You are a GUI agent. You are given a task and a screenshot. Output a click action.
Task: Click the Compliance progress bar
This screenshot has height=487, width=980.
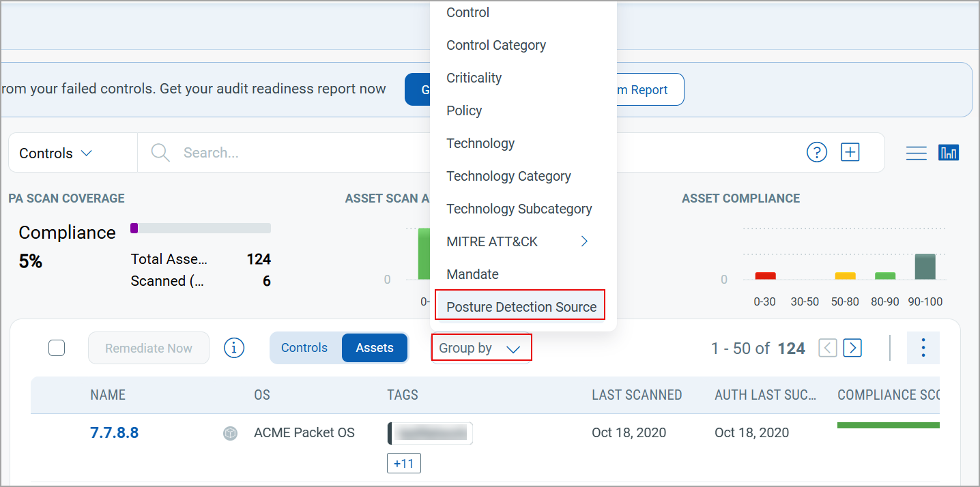tap(200, 227)
